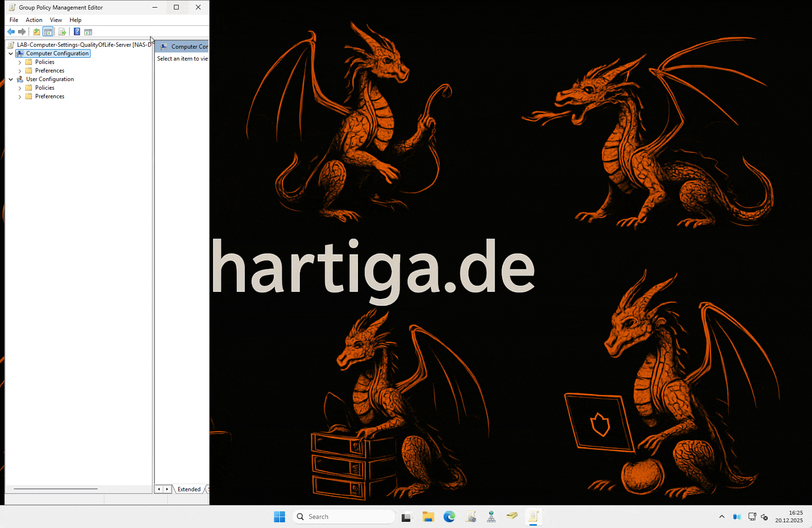Open the View menu
This screenshot has height=528, width=812.
[x=56, y=20]
